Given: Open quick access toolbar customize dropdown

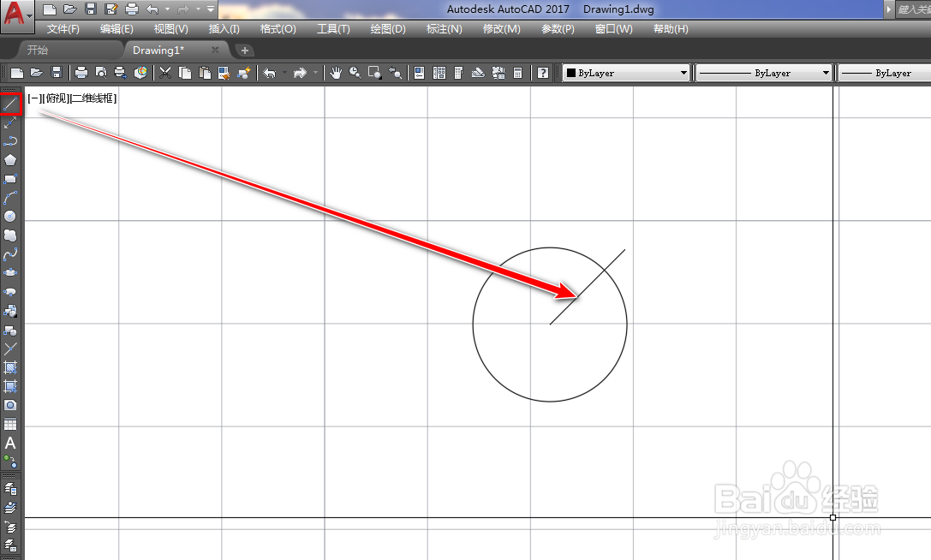Looking at the screenshot, I should (x=211, y=9).
